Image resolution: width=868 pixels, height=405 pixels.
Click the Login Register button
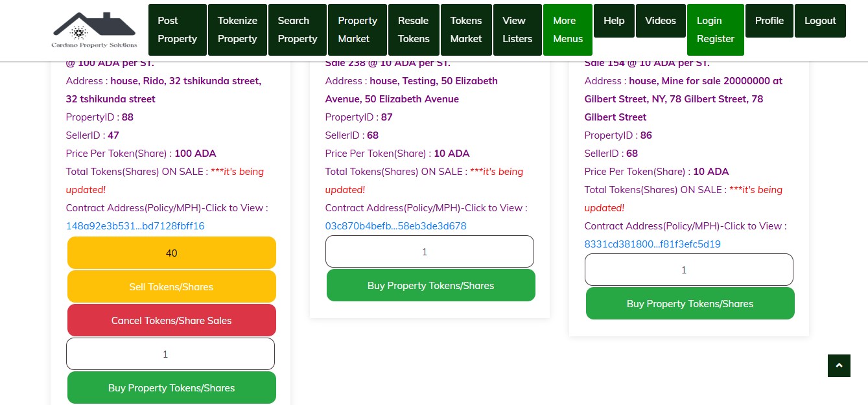tap(715, 30)
